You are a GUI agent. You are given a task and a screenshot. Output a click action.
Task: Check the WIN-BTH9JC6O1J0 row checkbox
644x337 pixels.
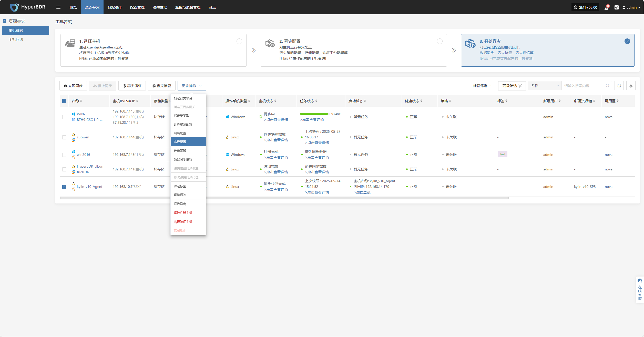[x=64, y=117]
